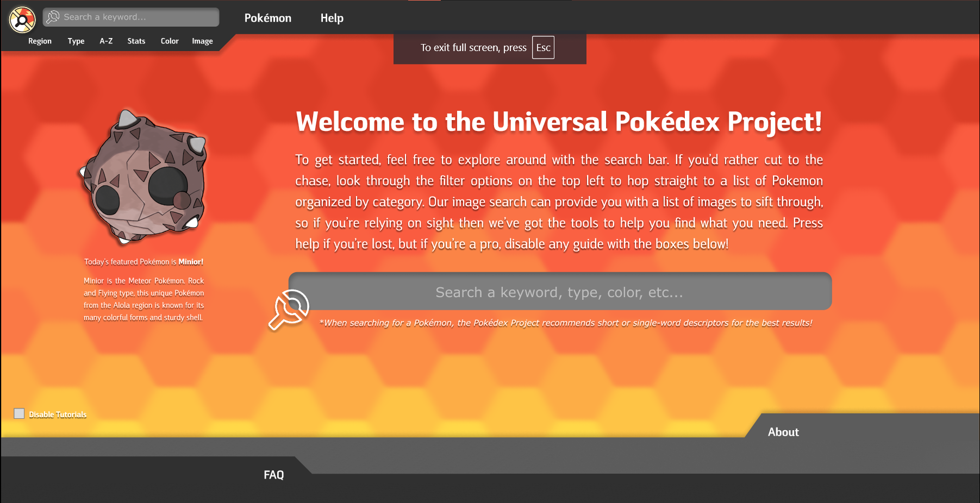Focus the top 'Search a keyword...' field

131,17
